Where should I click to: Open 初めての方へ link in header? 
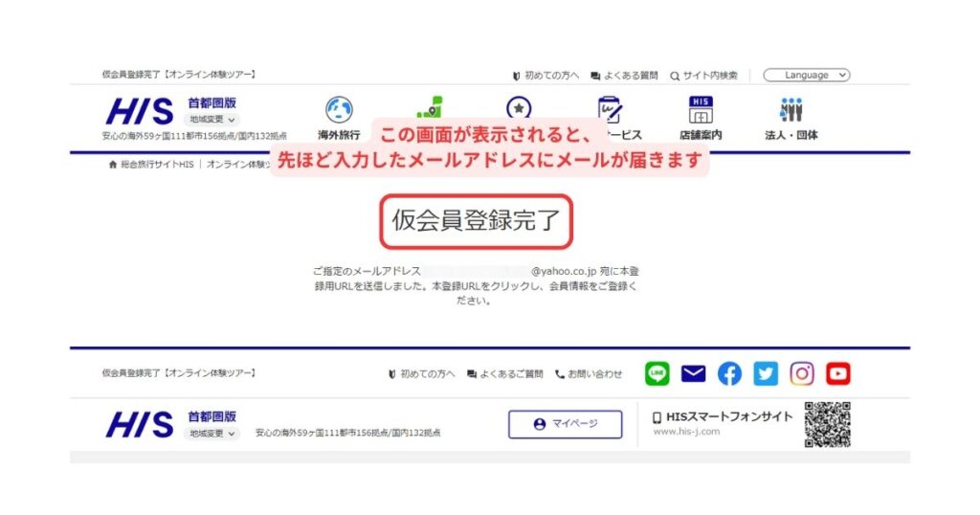coord(546,76)
